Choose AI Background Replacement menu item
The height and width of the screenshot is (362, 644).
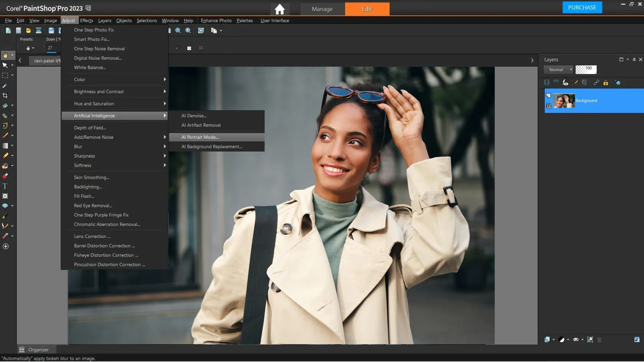[212, 147]
